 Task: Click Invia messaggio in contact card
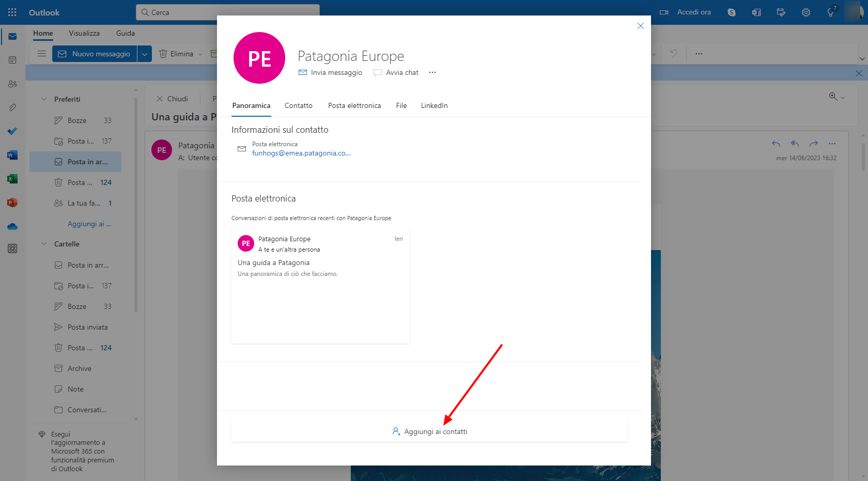[330, 72]
